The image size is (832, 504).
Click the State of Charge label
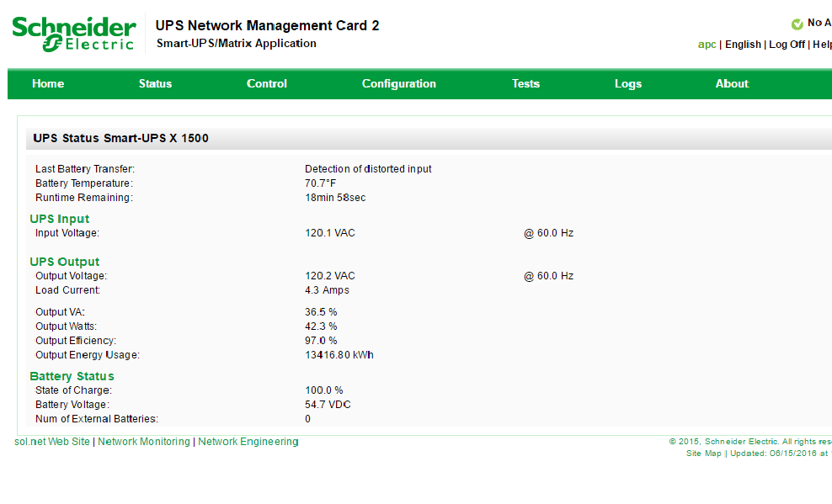pyautogui.click(x=74, y=390)
